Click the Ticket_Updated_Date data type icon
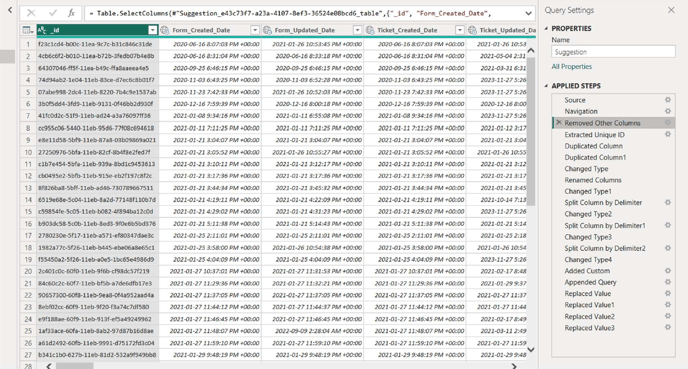This screenshot has width=688, height=369. tap(472, 30)
